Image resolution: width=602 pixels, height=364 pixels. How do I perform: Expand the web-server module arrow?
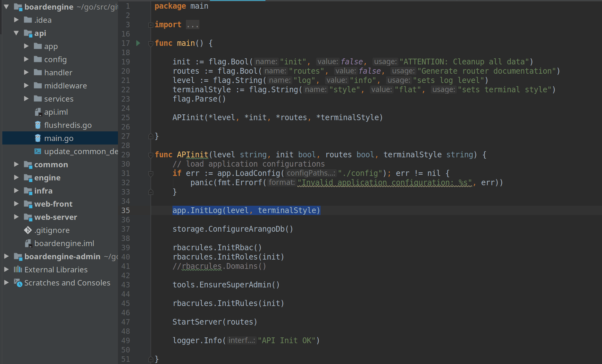click(16, 217)
